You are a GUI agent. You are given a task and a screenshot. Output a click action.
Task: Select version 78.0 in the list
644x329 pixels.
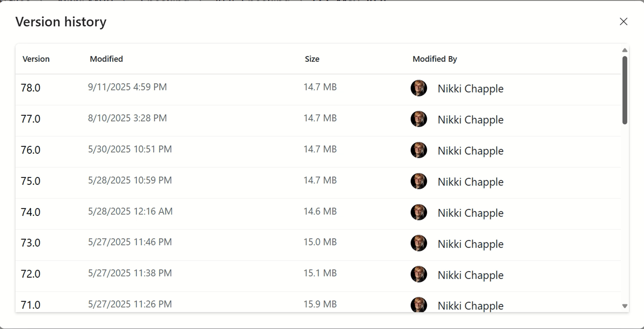[x=31, y=88]
